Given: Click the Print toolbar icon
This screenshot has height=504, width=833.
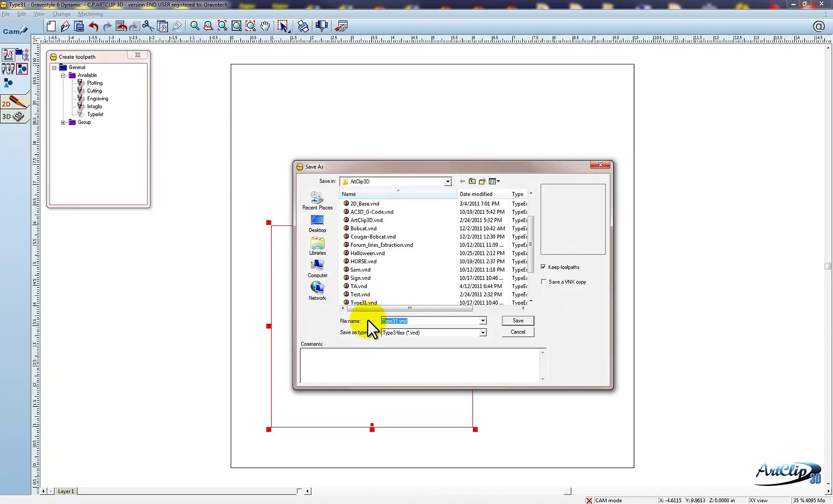Looking at the screenshot, I should (x=303, y=26).
